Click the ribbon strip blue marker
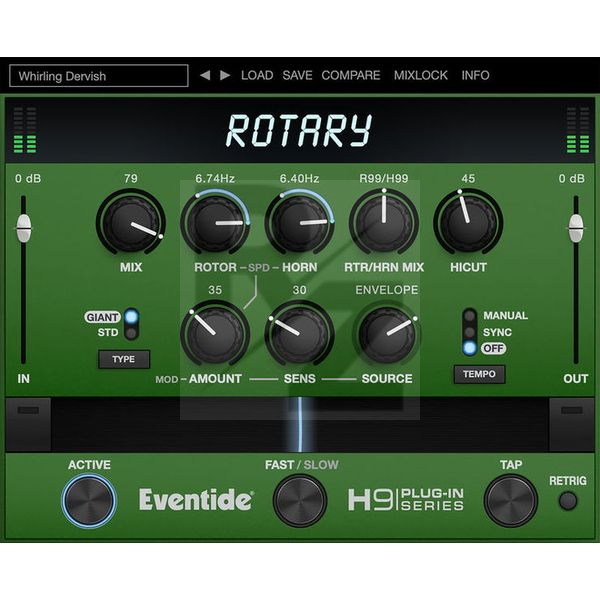The height and width of the screenshot is (600, 600). click(300, 424)
